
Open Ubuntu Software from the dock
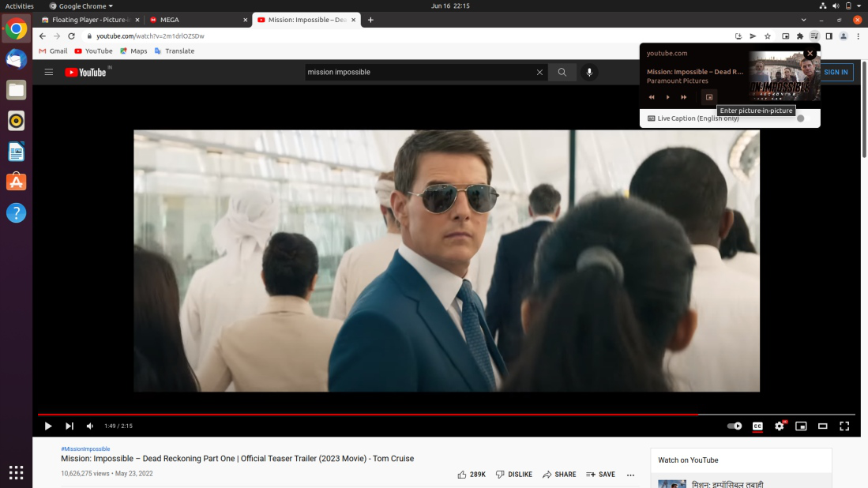pos(16,182)
